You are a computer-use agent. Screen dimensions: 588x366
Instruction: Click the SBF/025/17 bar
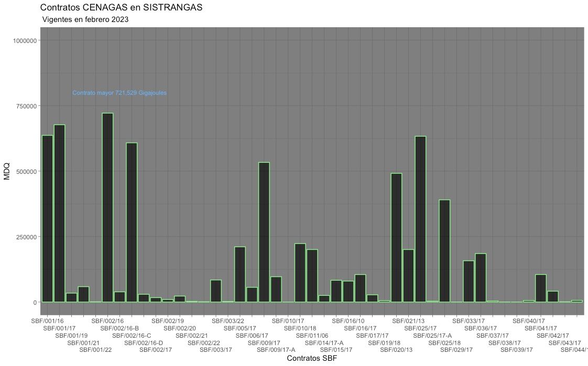point(420,219)
